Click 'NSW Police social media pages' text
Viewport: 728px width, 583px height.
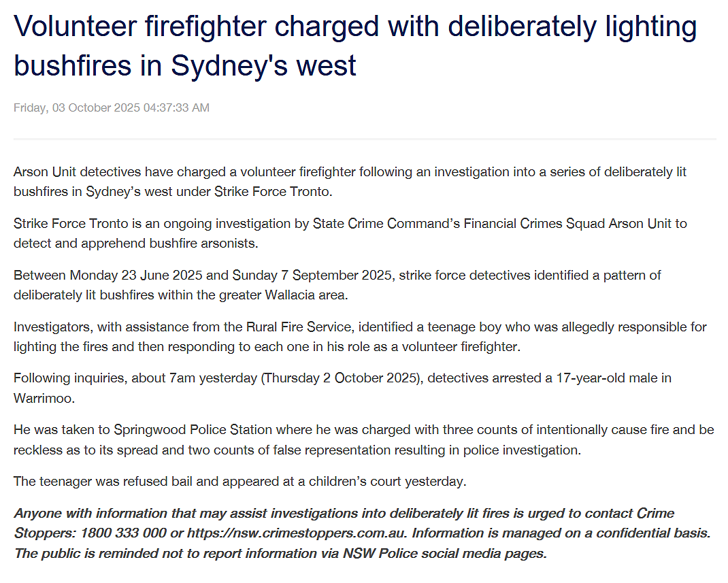pos(445,553)
